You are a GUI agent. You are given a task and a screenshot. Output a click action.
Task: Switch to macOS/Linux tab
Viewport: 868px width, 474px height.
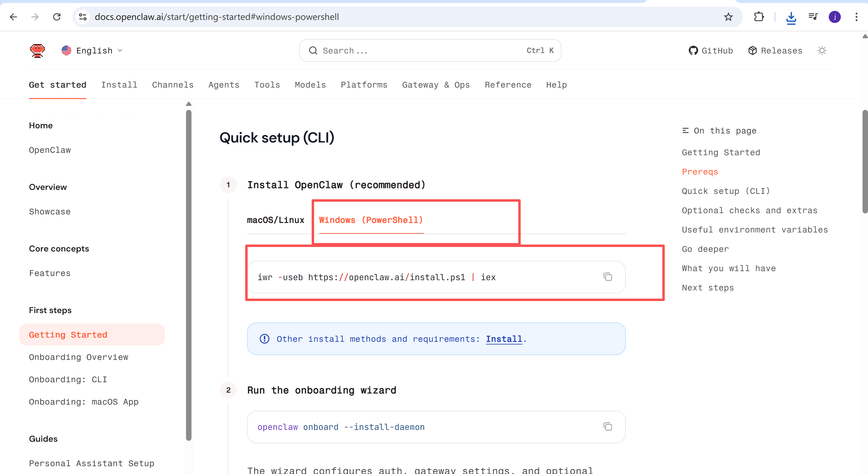pyautogui.click(x=275, y=220)
